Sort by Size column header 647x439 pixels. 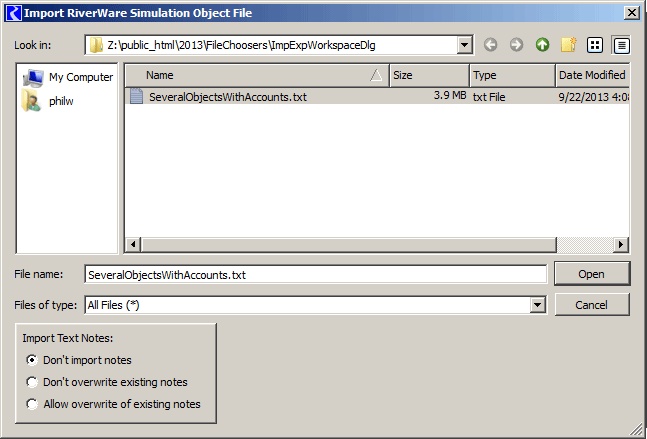429,75
